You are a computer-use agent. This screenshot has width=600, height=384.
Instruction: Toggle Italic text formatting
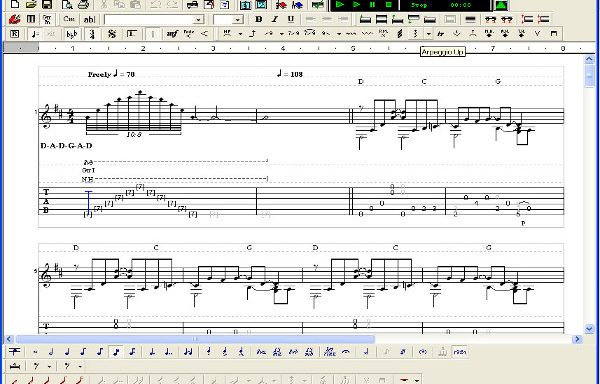click(274, 19)
